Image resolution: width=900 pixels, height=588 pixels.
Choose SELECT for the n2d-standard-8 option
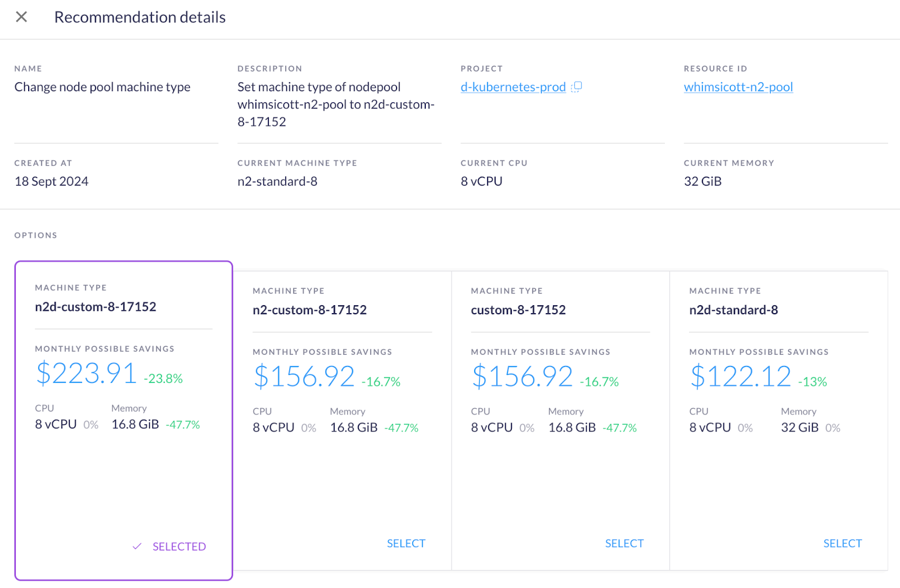pyautogui.click(x=842, y=543)
